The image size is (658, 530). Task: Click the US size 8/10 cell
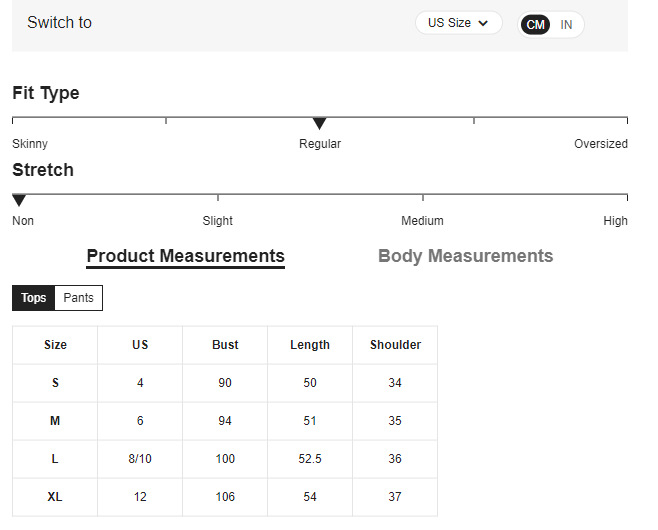(x=140, y=459)
